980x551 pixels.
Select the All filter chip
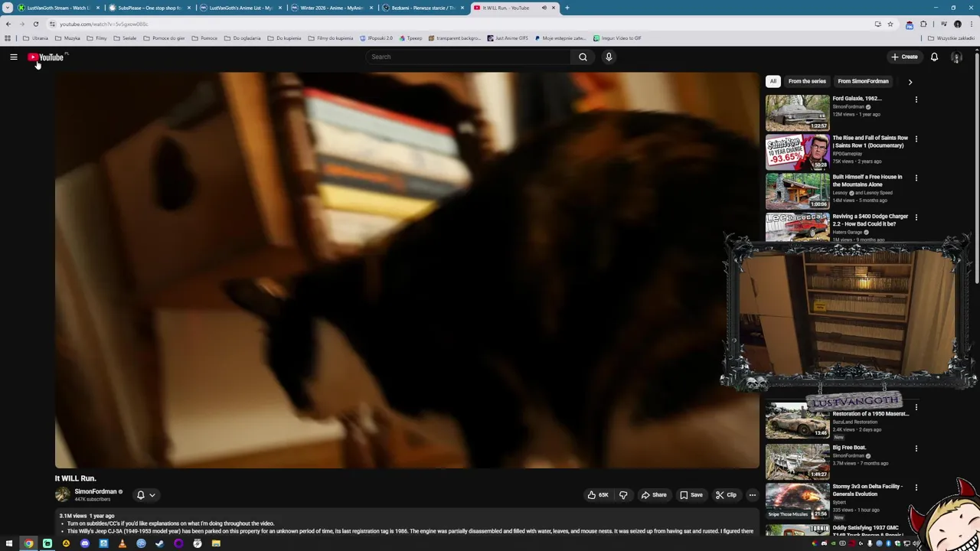[x=773, y=81]
